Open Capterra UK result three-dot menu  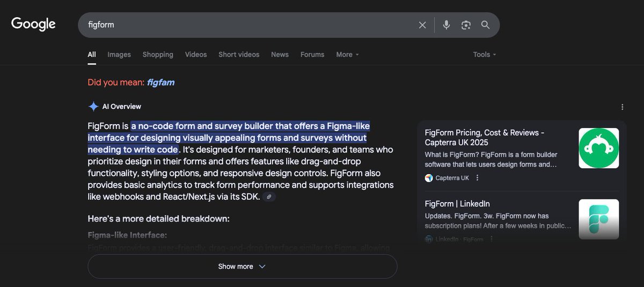coord(478,178)
